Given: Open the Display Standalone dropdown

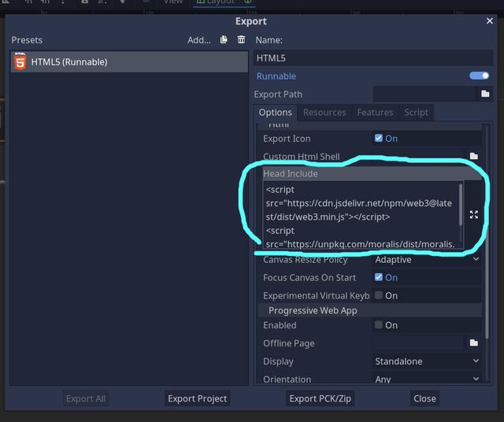Looking at the screenshot, I should (427, 361).
